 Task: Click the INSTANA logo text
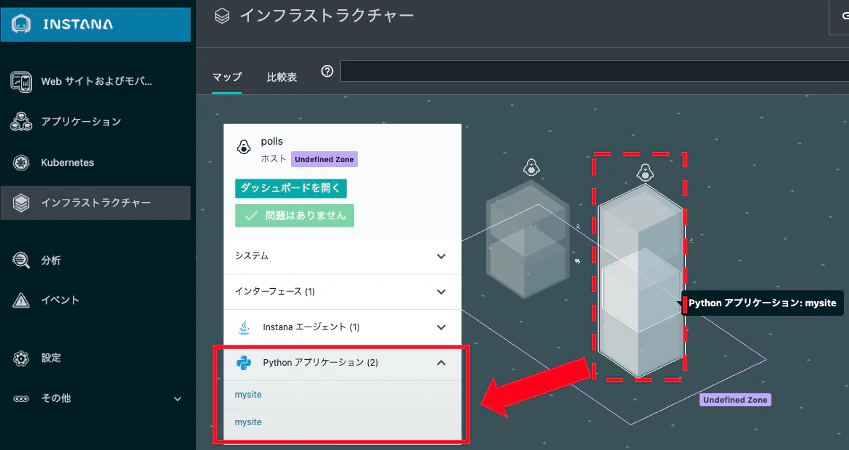pyautogui.click(x=78, y=24)
